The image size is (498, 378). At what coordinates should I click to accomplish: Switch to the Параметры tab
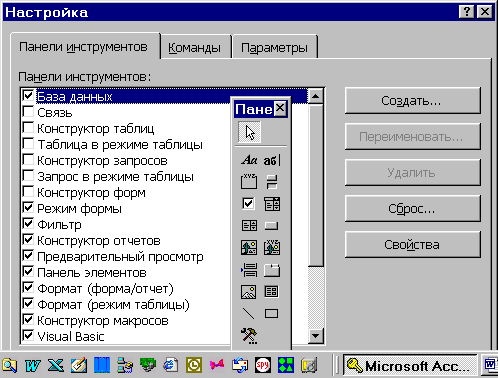coord(274,48)
